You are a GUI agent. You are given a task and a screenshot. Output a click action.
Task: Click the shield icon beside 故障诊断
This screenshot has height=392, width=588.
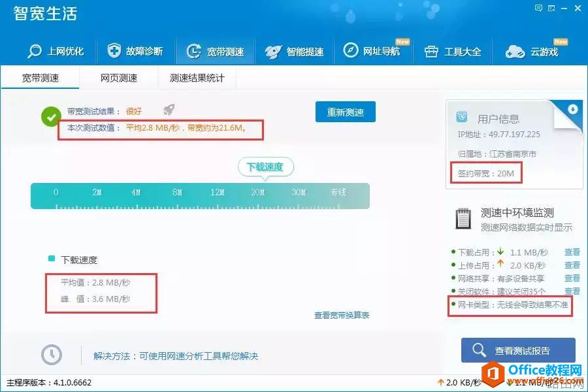pos(114,50)
